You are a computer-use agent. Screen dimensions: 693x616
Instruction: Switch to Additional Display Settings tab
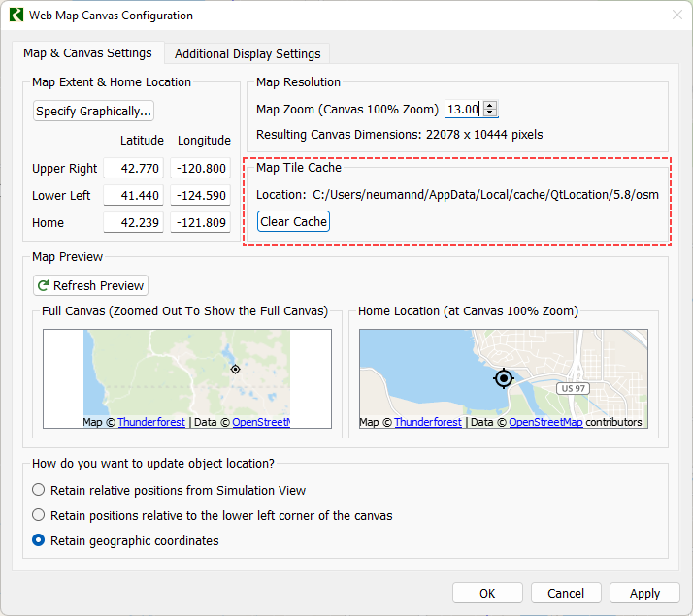tap(247, 54)
